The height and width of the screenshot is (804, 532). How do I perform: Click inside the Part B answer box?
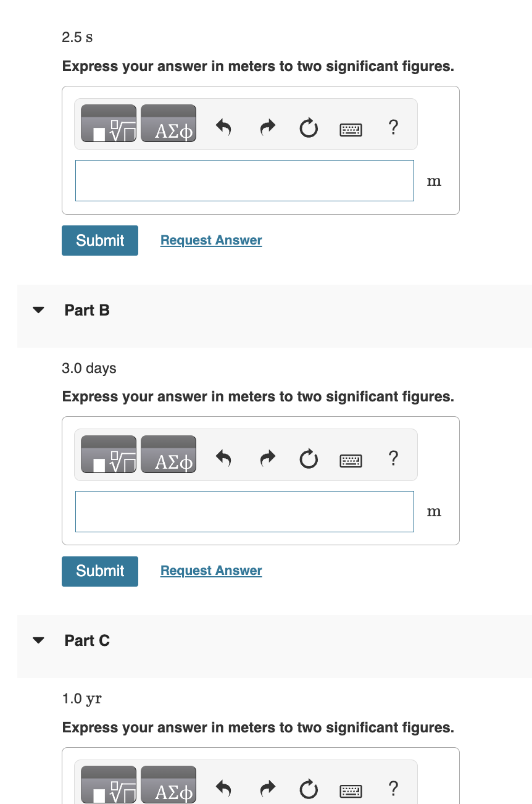pyautogui.click(x=244, y=511)
